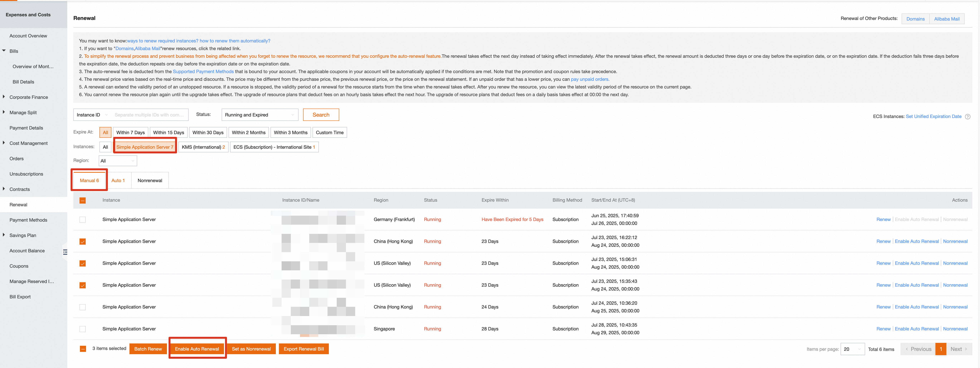Collapse sidebar using the menu toggle icon

point(65,252)
